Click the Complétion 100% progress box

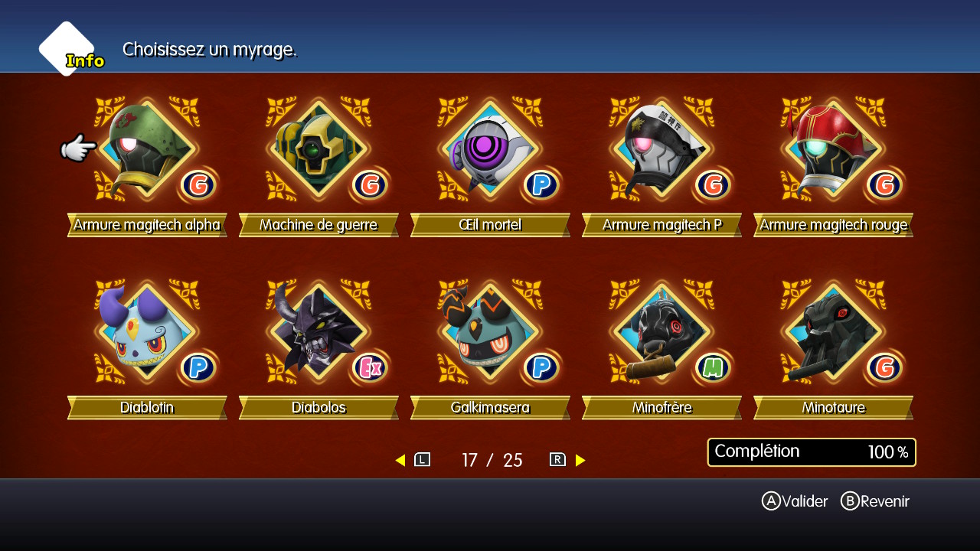click(x=812, y=452)
